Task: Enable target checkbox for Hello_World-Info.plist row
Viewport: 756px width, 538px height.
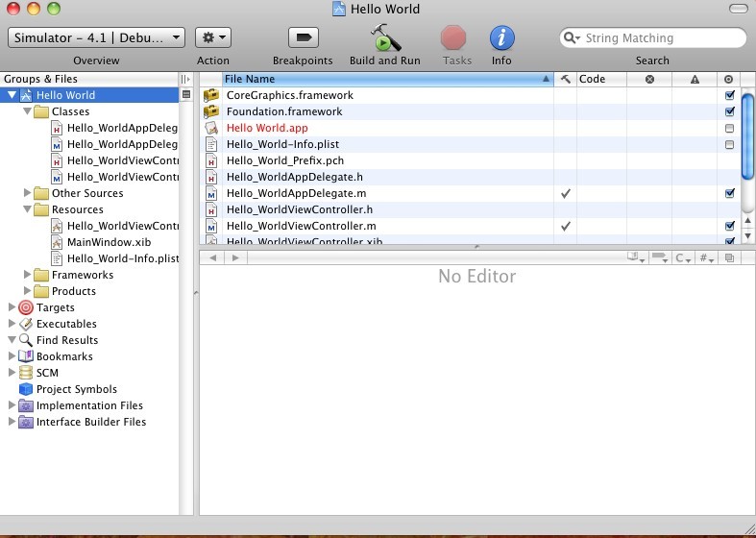Action: 729,145
